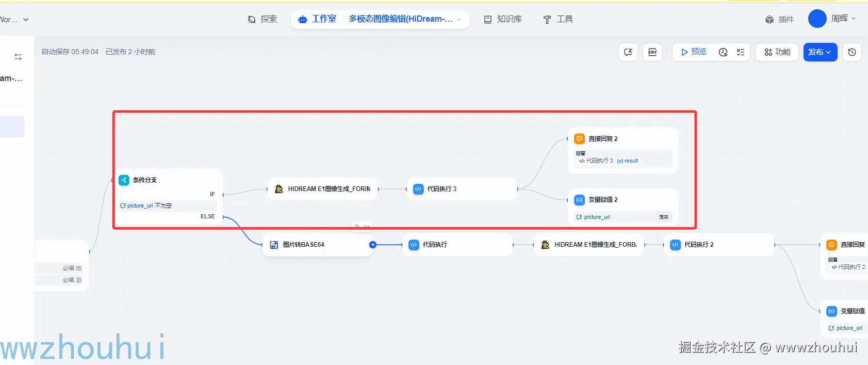Screen dimensions: 868x365
Task: Open the conversation variables panel icon
Action: pyautogui.click(x=628, y=52)
